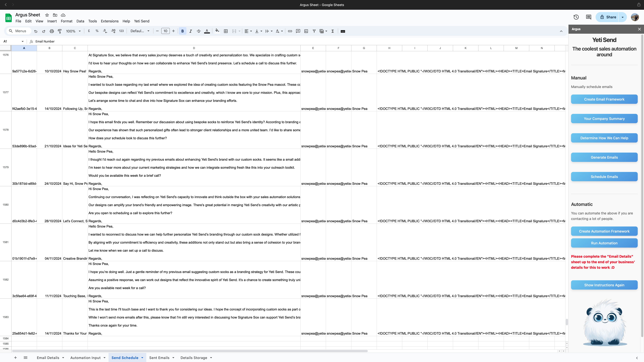Click the font size input field
The width and height of the screenshot is (644, 362).
pos(165,31)
